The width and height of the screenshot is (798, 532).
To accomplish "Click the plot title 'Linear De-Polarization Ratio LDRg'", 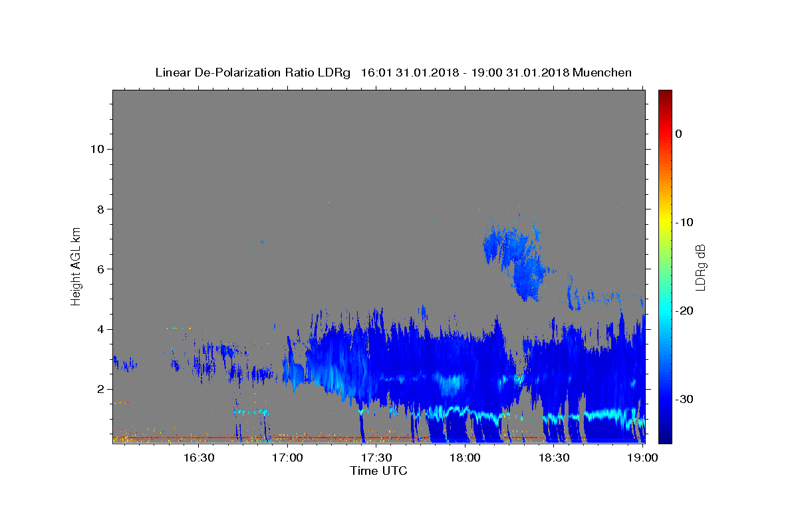I will coord(253,72).
